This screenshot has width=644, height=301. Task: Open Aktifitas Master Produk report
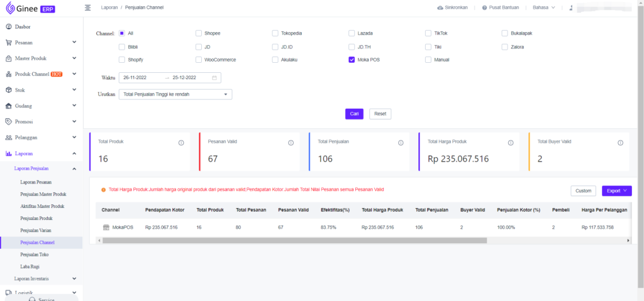(x=42, y=206)
